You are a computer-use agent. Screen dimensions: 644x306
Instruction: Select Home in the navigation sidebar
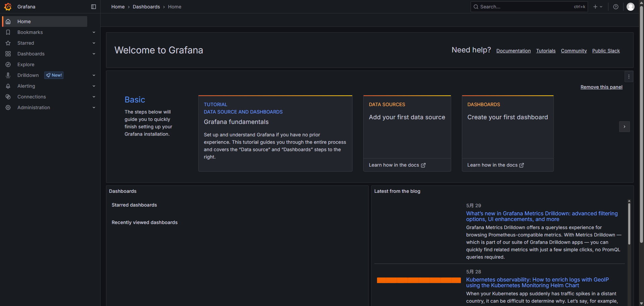[x=24, y=21]
